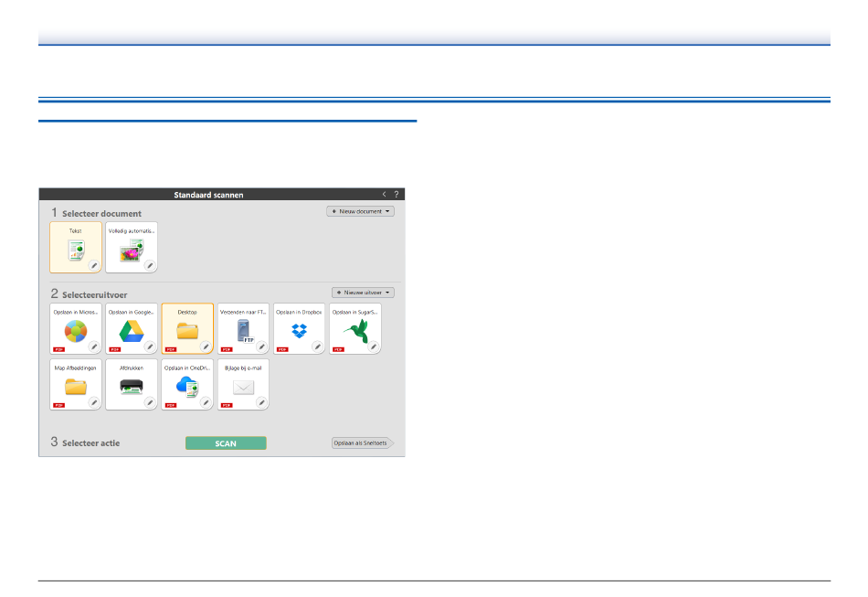Screen dimensions: 868x597
Task: Open the Nieuwe uitvoer dropdown
Action: click(x=363, y=293)
